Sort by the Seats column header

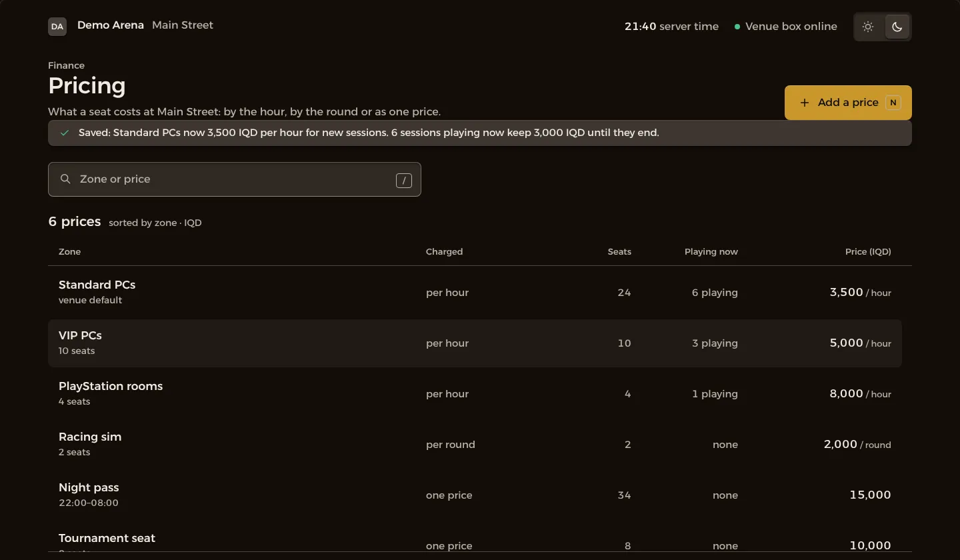[x=619, y=251]
